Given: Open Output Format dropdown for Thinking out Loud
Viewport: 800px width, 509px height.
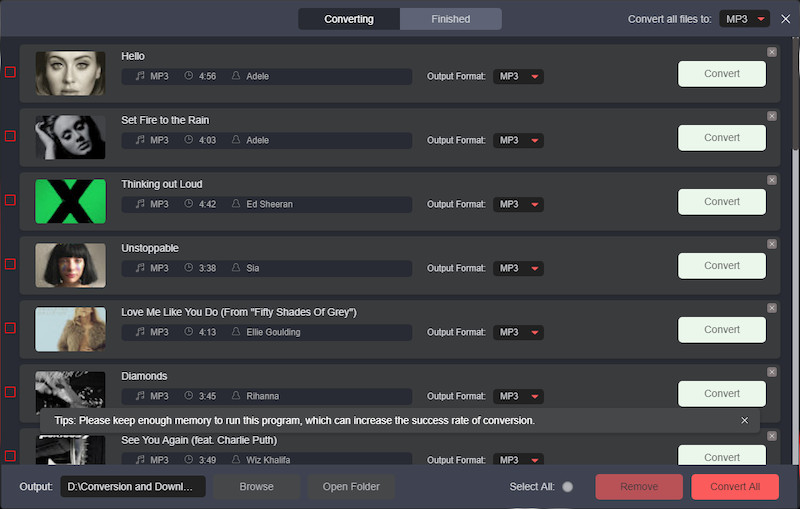Looking at the screenshot, I should (x=518, y=205).
